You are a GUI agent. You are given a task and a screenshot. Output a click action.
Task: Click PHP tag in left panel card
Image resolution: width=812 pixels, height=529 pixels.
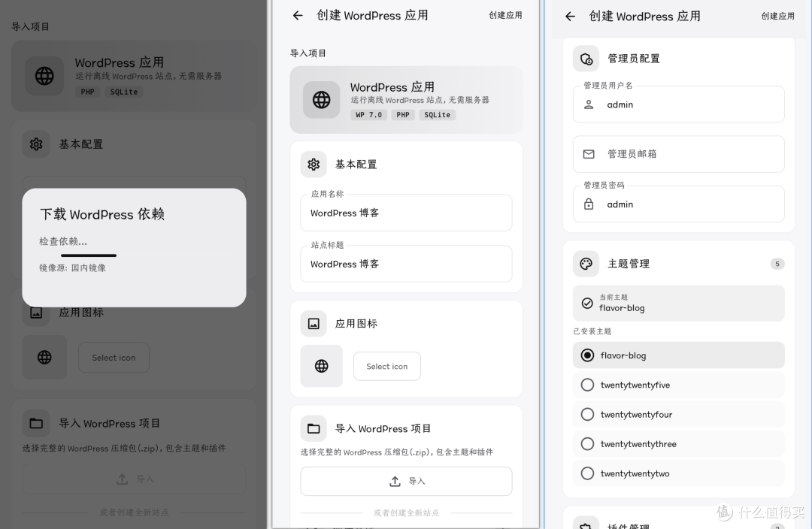point(87,92)
